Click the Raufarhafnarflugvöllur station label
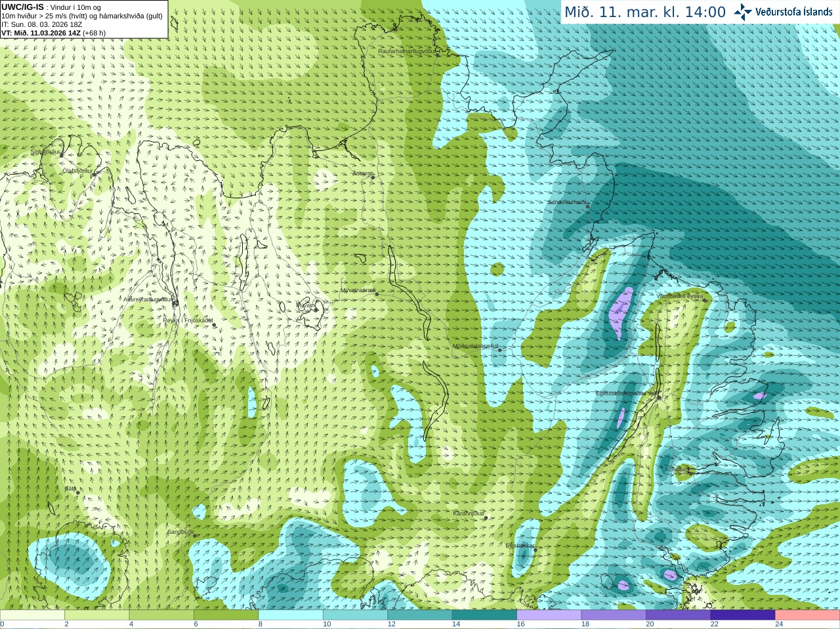The height and width of the screenshot is (629, 840). [406, 51]
